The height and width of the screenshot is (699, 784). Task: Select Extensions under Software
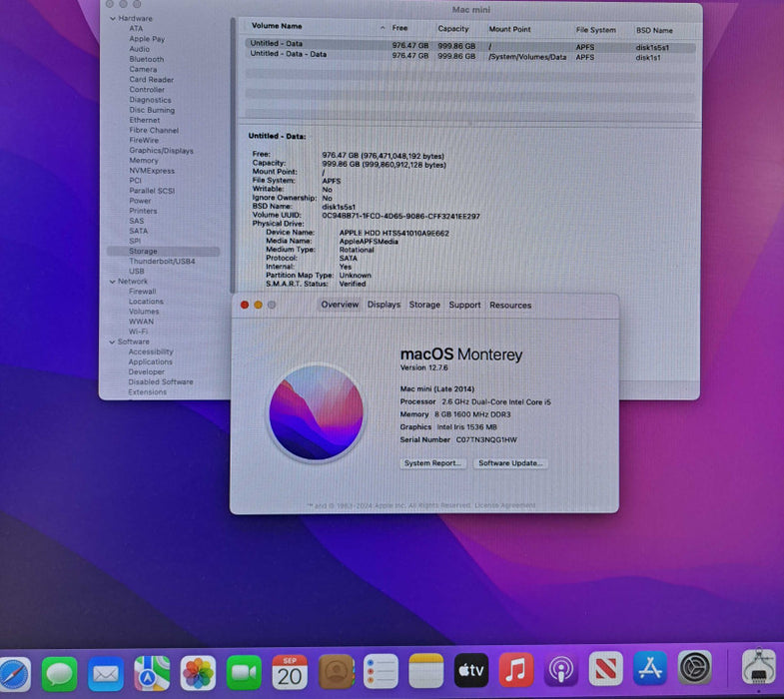(x=148, y=392)
